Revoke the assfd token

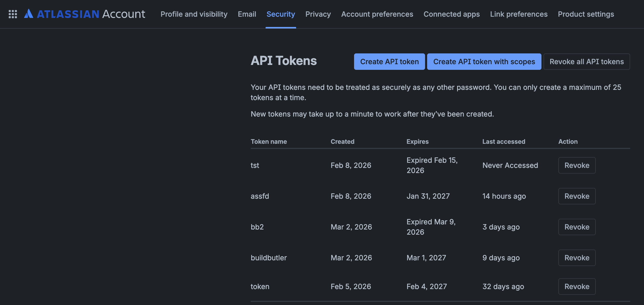point(577,196)
